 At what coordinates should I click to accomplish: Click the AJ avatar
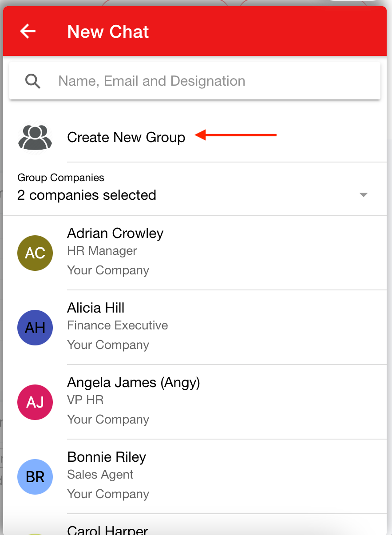pos(35,402)
